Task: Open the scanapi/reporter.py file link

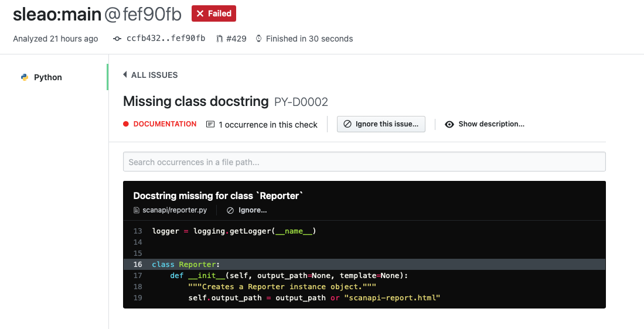Action: pyautogui.click(x=175, y=210)
